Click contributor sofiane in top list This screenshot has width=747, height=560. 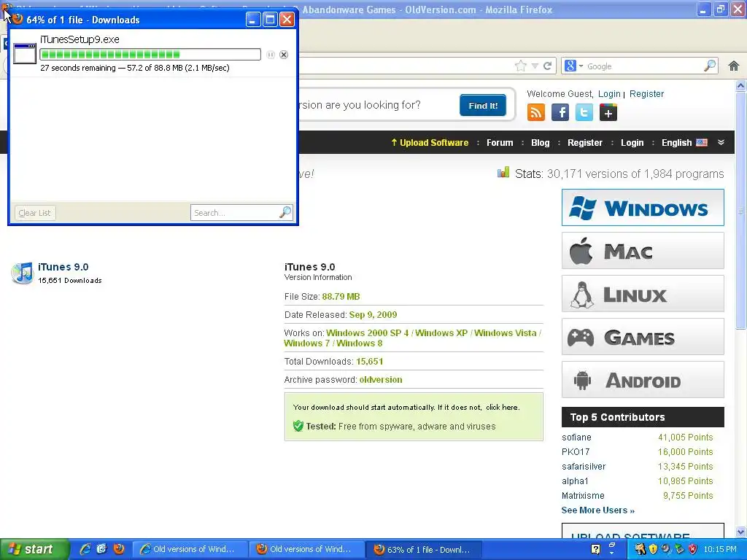[x=576, y=437]
